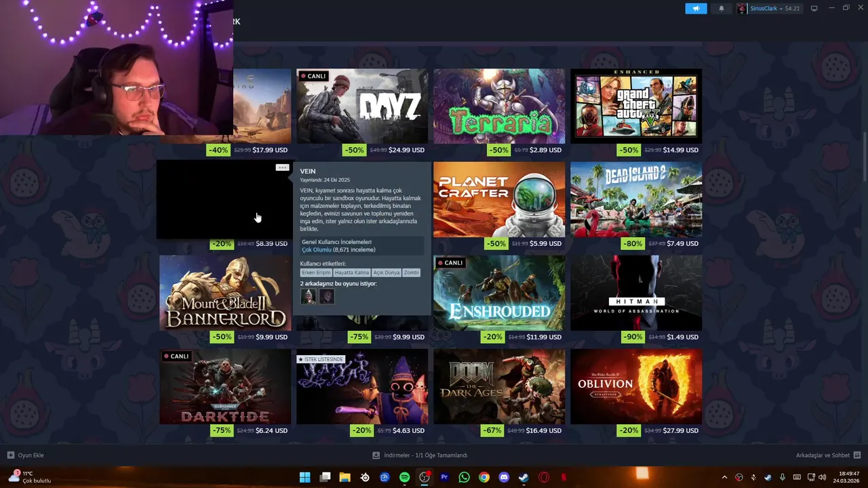Open the weather widget showing 11°C
The height and width of the screenshot is (488, 868).
[29, 477]
